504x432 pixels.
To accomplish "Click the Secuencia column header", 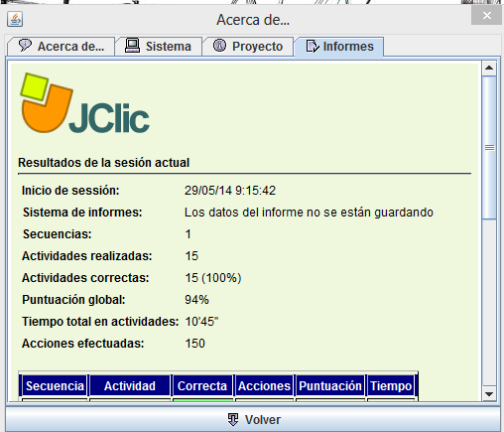I will point(55,386).
